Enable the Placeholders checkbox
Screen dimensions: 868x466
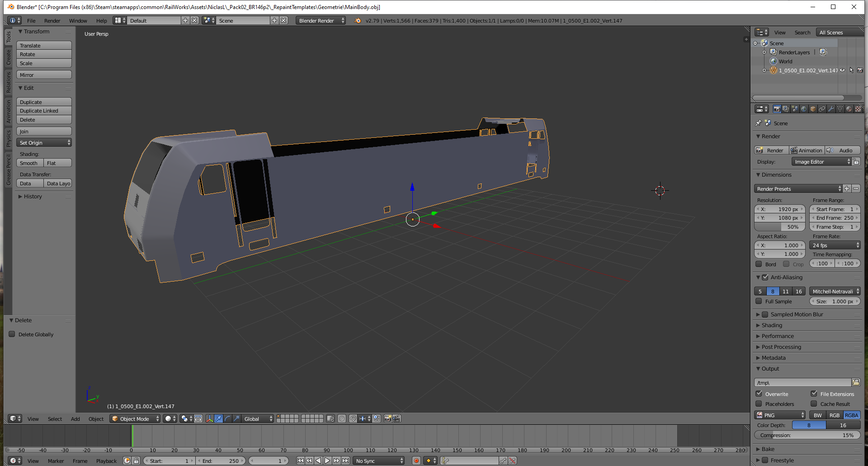coord(759,404)
